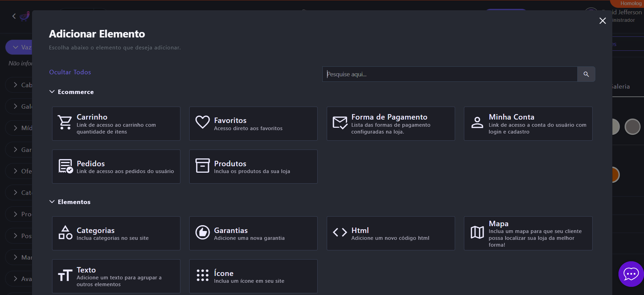Add the Categorias element card
The width and height of the screenshot is (644, 295).
click(116, 233)
